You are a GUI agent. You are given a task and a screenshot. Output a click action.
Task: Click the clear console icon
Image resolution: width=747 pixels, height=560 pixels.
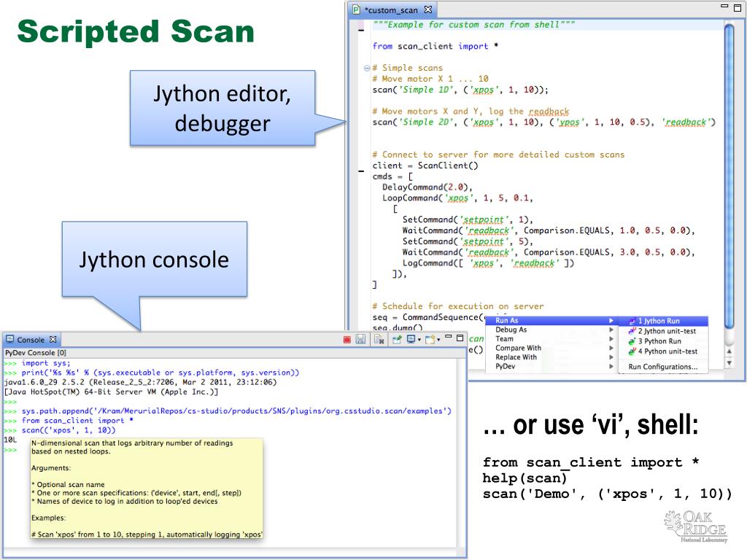pos(379,340)
